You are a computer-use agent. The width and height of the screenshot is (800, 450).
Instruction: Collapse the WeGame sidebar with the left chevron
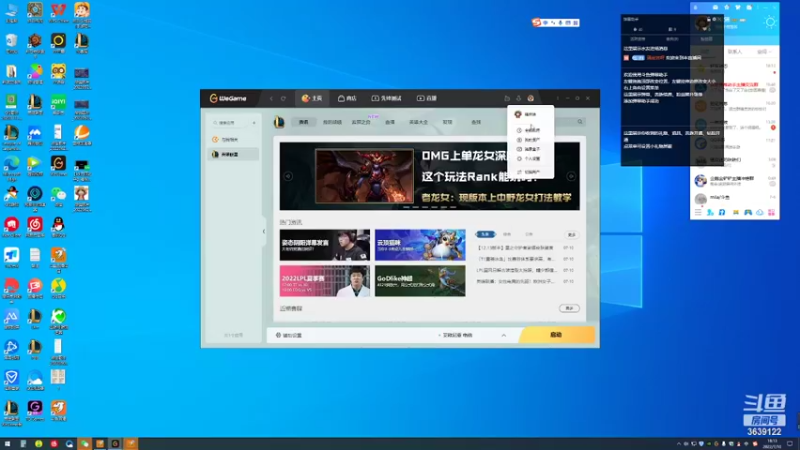264,232
